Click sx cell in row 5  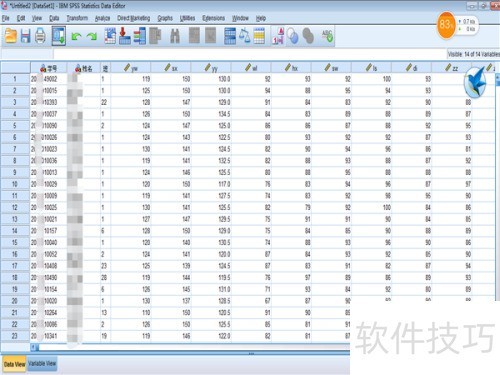[171, 126]
